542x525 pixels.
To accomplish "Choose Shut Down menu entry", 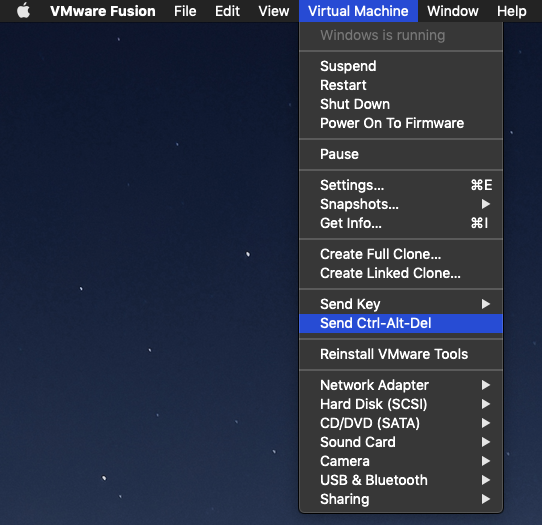I will point(401,104).
